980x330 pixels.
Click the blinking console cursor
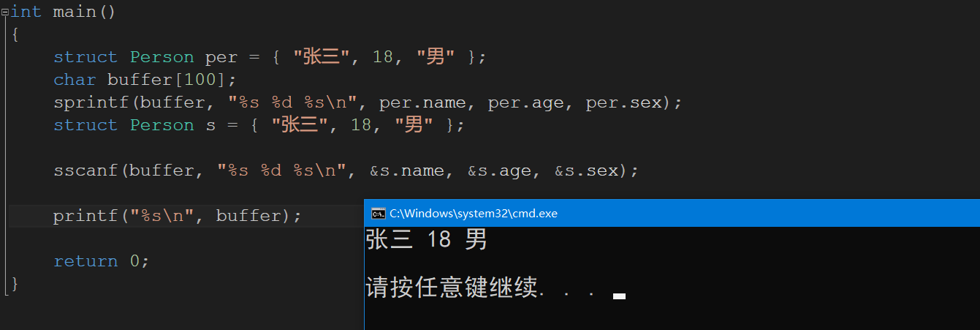point(619,296)
